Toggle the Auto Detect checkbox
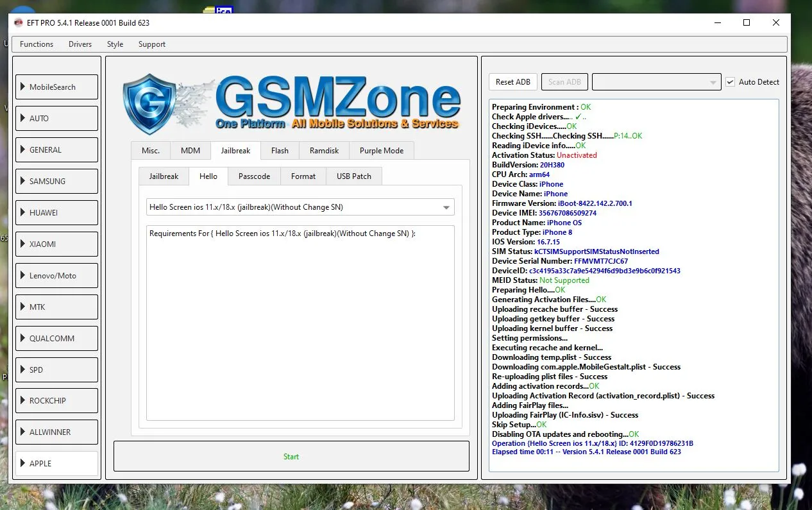Viewport: 812px width, 510px height. click(730, 82)
